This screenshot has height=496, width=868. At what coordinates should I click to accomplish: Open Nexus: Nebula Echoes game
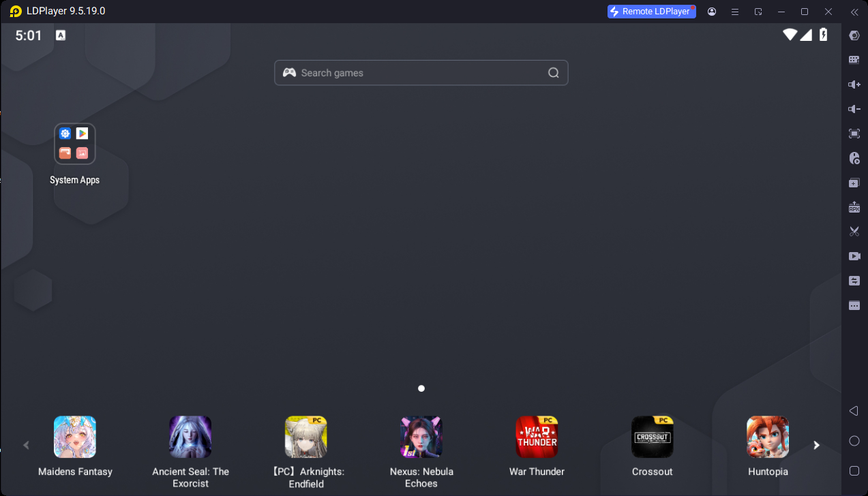point(421,437)
